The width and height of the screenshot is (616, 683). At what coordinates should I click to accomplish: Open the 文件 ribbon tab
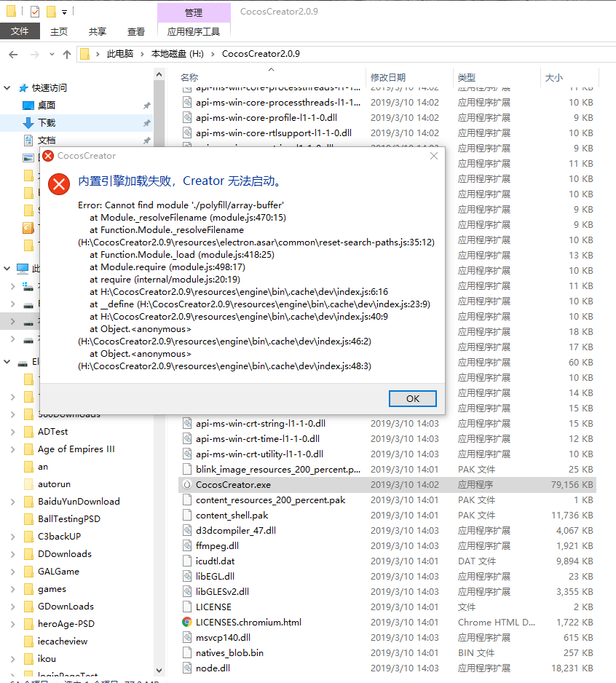pos(20,31)
